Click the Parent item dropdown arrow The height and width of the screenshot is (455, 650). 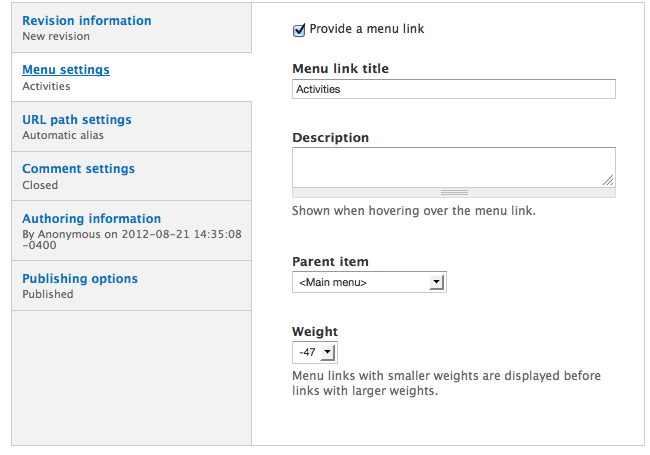[x=436, y=282]
